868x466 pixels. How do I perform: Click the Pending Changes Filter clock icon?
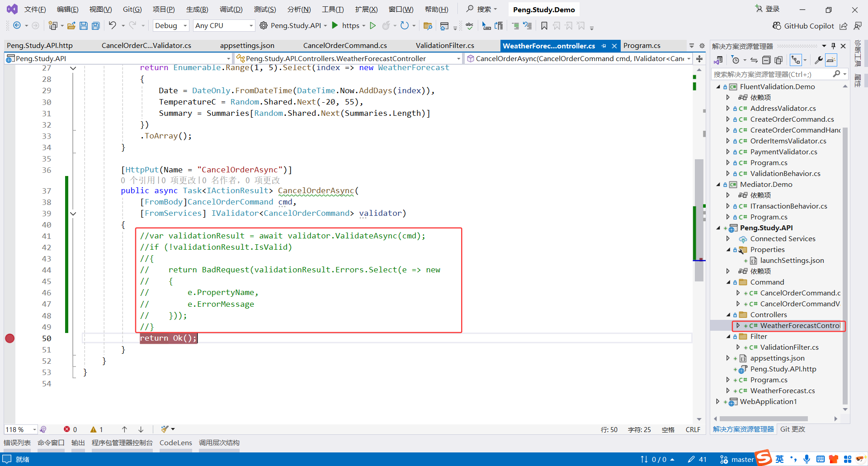[736, 60]
